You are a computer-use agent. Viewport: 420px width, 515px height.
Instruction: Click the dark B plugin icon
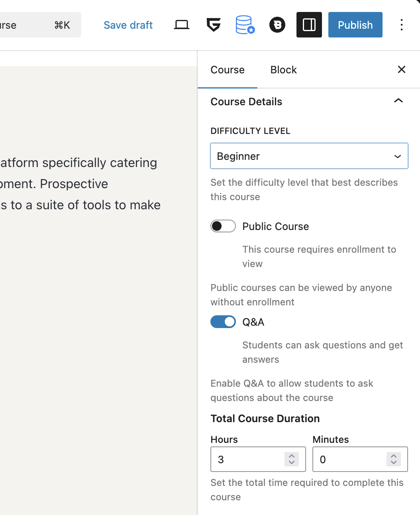[x=277, y=25]
